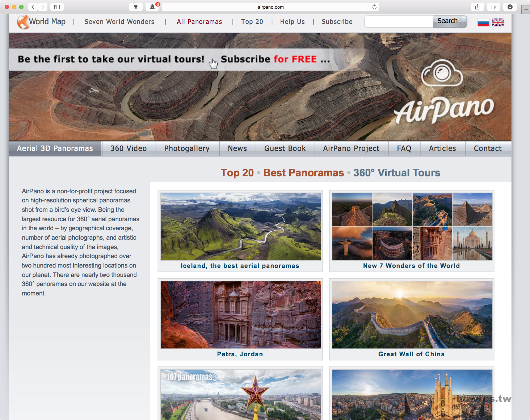Click the lightbulb extension icon in toolbar

pos(136,7)
